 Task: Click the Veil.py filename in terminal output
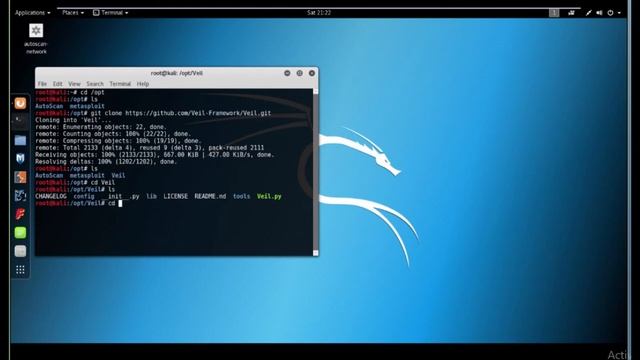(269, 196)
